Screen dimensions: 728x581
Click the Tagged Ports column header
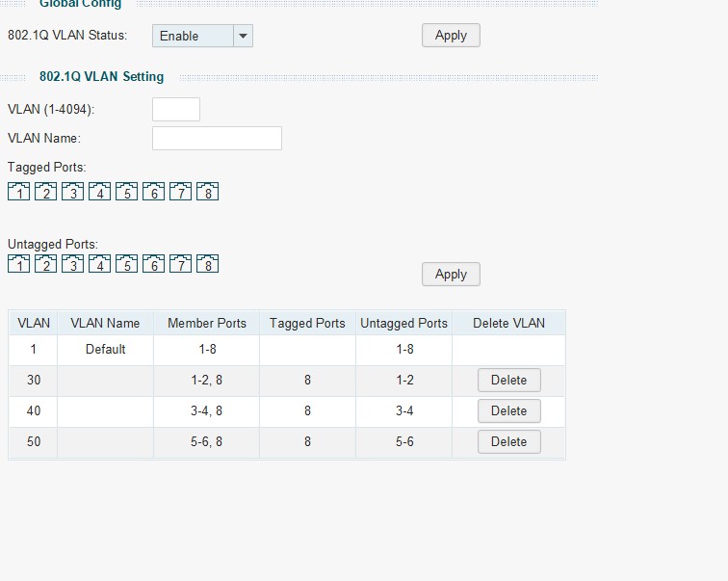[307, 323]
